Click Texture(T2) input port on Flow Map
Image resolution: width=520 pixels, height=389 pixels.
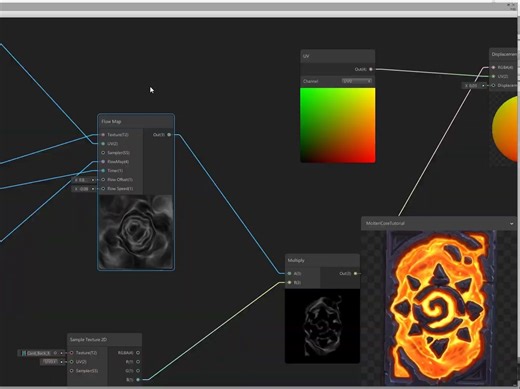click(103, 135)
